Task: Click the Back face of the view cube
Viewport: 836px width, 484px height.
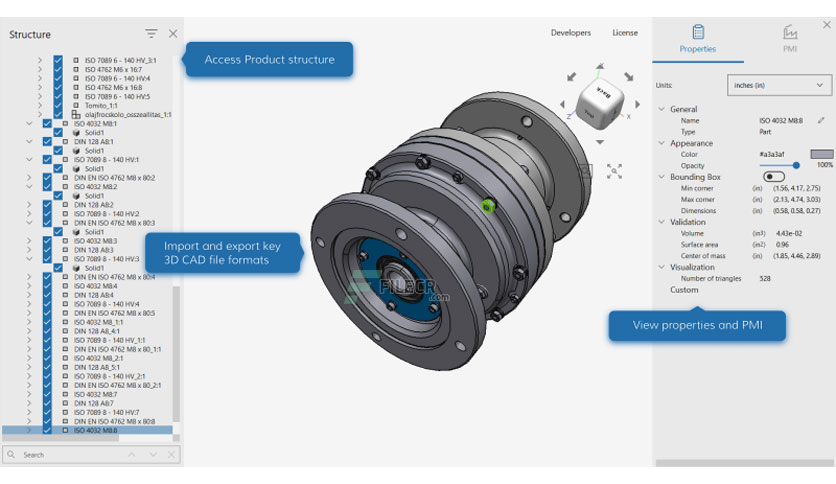Action: pyautogui.click(x=604, y=92)
